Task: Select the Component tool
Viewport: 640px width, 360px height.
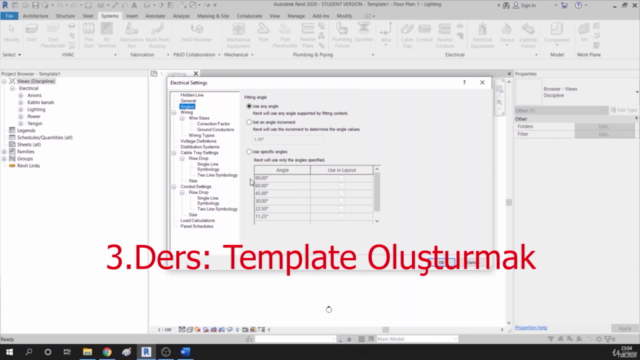Action: (x=557, y=35)
